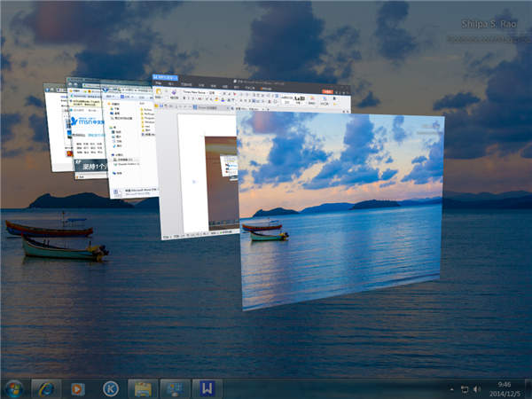This screenshot has height=399, width=532.
Task: Click the blue app tab atop Writer window
Action: coord(166,79)
